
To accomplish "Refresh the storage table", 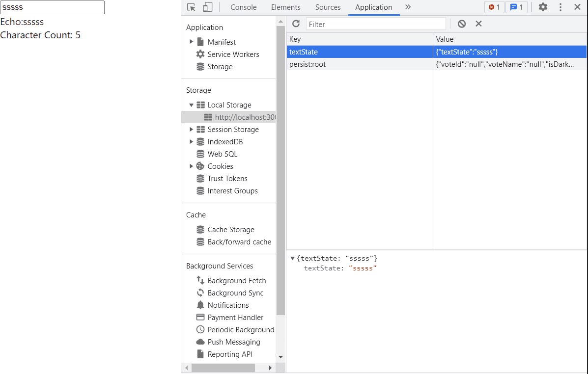I will point(296,24).
